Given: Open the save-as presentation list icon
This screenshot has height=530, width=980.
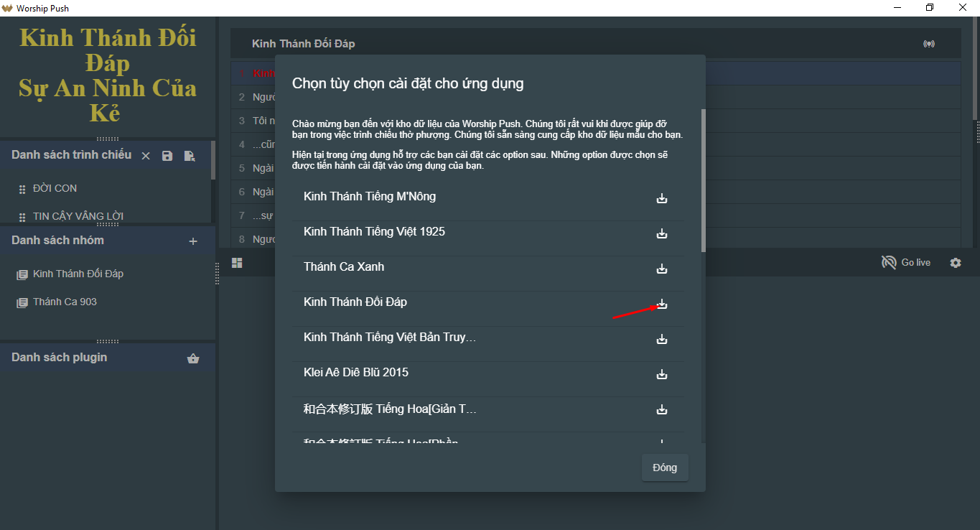Looking at the screenshot, I should point(190,156).
